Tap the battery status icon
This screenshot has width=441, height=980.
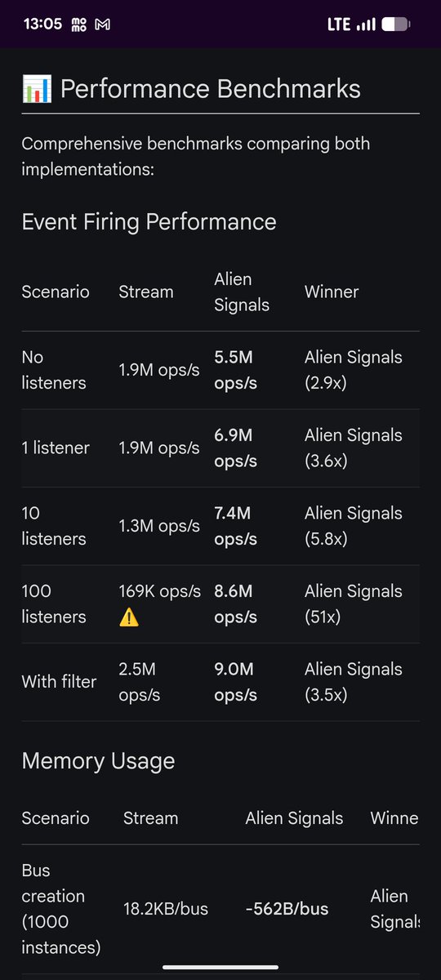(x=395, y=24)
